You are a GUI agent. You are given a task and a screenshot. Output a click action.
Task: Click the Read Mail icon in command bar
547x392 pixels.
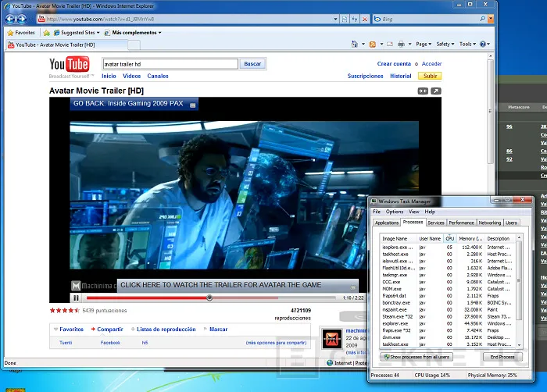point(390,44)
